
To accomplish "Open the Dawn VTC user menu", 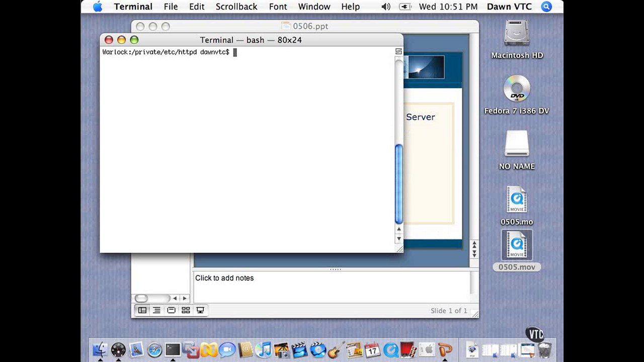I will (x=509, y=7).
